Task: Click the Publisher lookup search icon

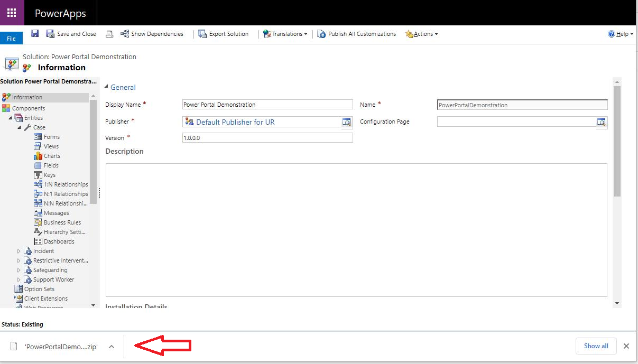Action: click(347, 122)
